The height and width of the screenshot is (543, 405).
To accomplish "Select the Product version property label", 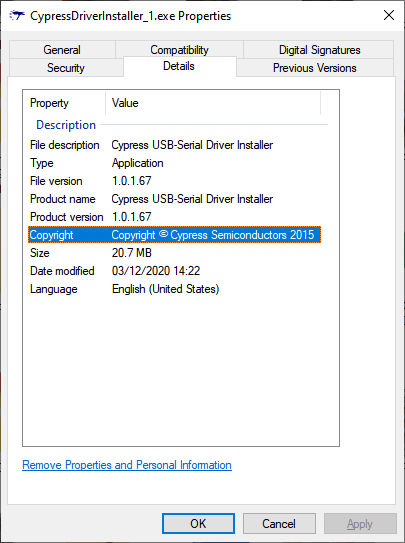I will (67, 217).
